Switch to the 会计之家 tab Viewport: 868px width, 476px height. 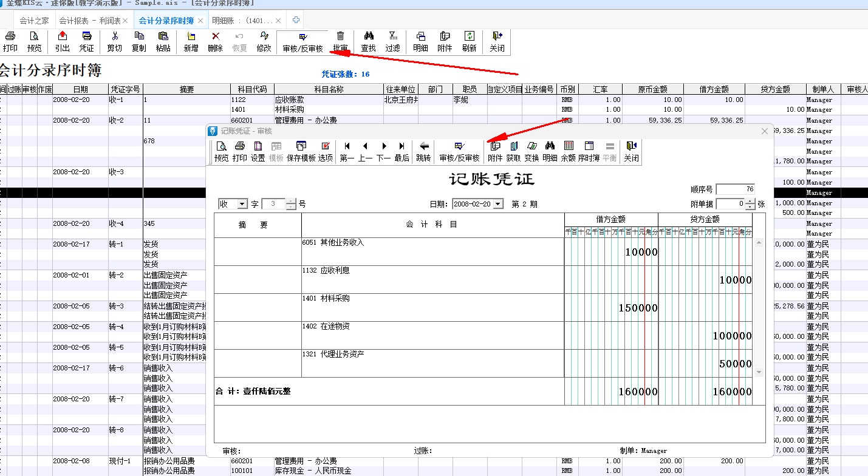34,21
